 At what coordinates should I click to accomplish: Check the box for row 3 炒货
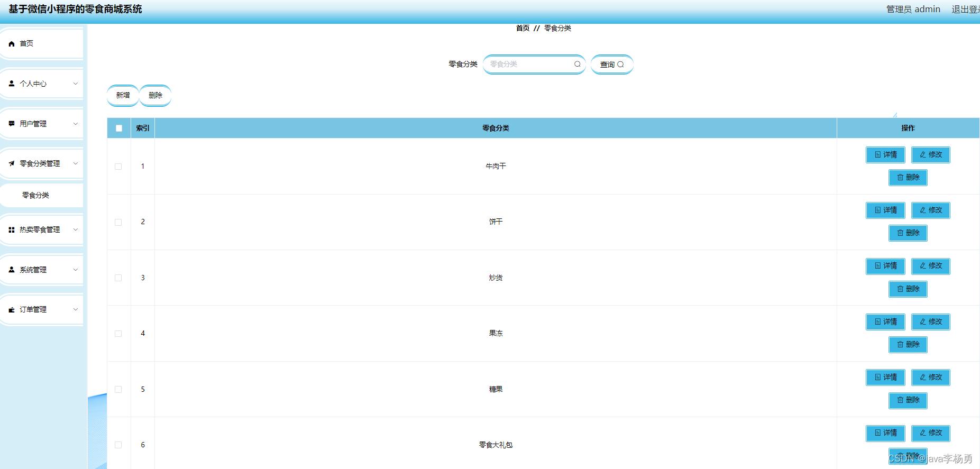pos(118,278)
